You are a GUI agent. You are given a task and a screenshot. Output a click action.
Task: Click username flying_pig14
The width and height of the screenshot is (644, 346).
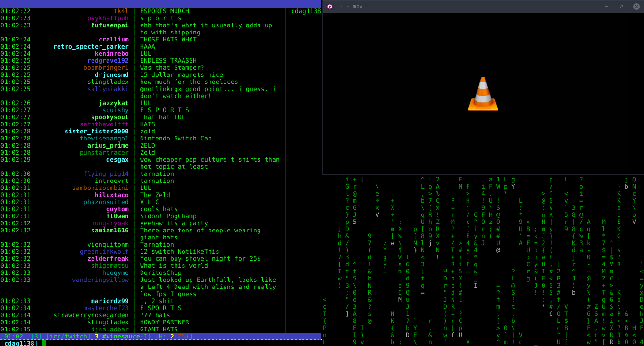pos(106,174)
